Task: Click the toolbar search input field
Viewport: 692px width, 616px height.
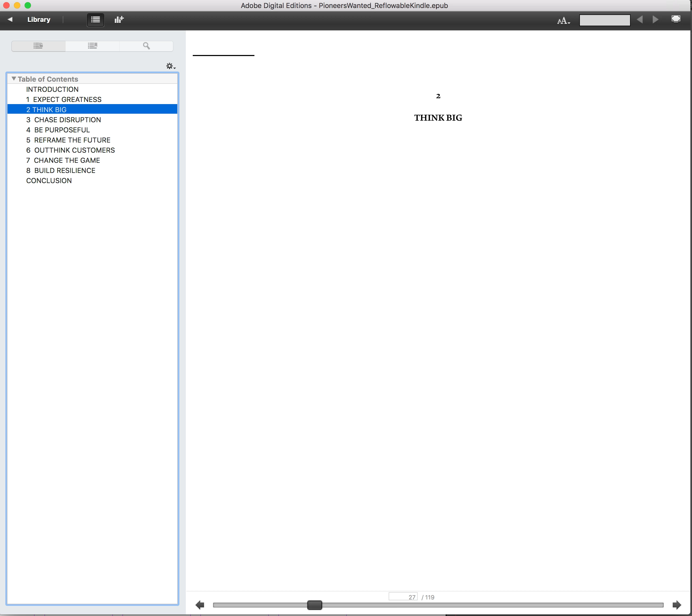Action: tap(605, 20)
